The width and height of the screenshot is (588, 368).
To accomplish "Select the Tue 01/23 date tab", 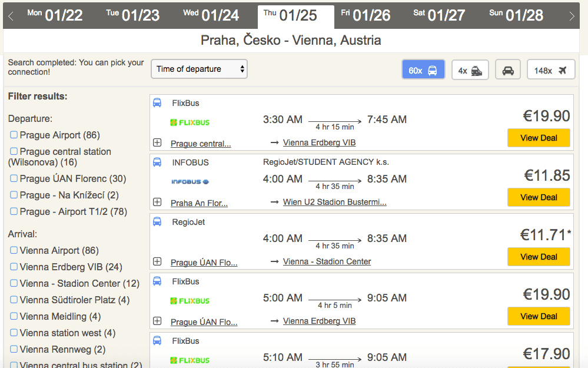I will 133,15.
